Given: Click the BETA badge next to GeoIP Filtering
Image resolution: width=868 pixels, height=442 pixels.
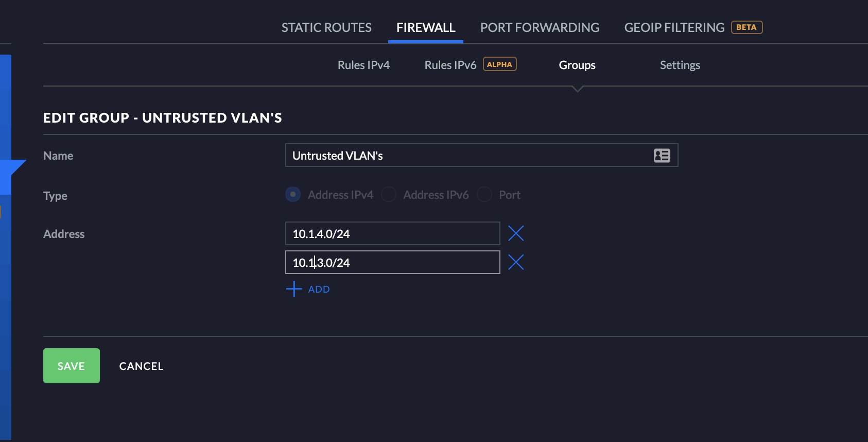Looking at the screenshot, I should [x=747, y=27].
